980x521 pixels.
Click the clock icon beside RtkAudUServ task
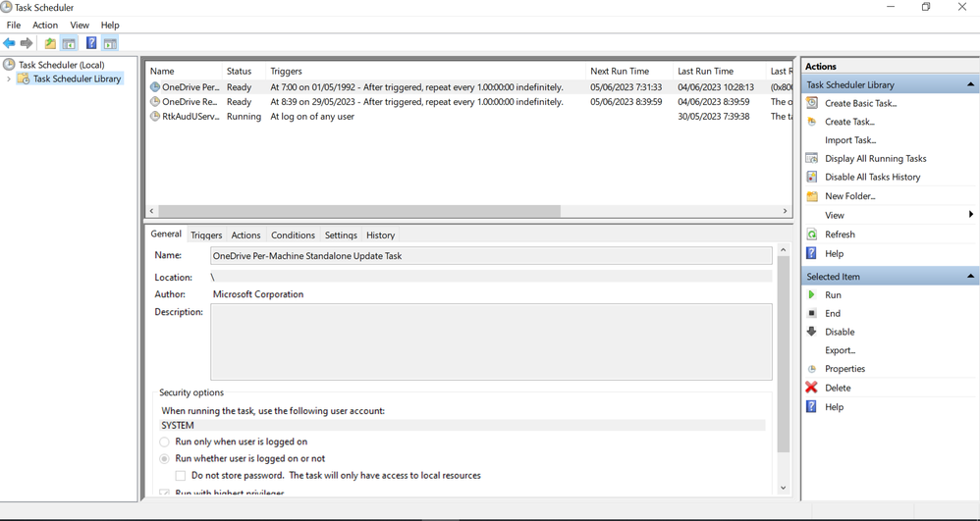coord(155,116)
